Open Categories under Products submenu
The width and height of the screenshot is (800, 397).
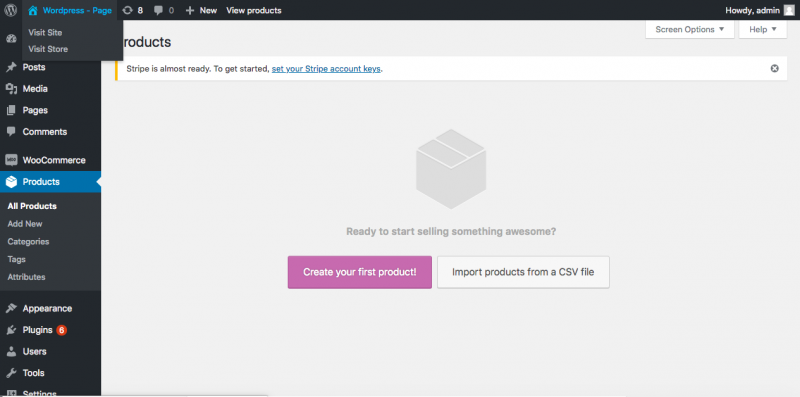[28, 241]
